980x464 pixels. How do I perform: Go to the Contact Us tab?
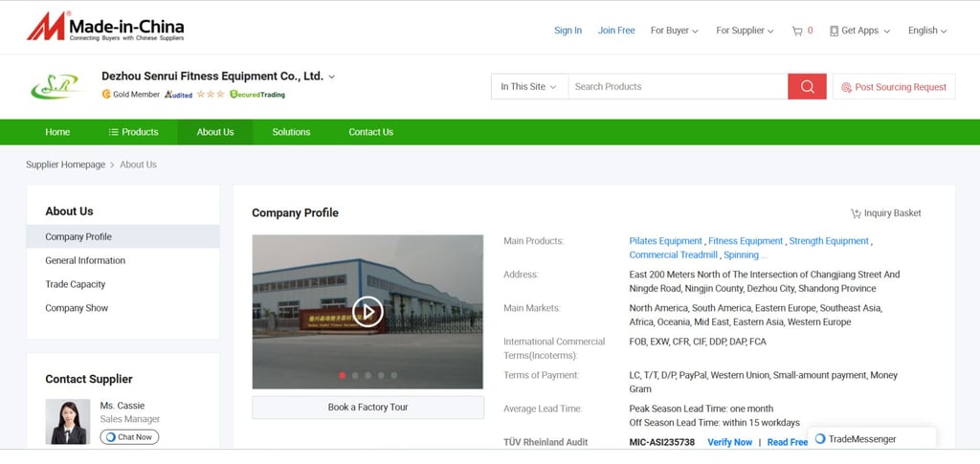point(370,132)
